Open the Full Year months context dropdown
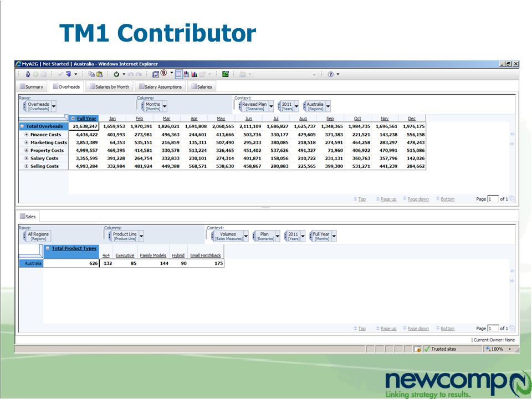The image size is (532, 399). pyautogui.click(x=334, y=237)
